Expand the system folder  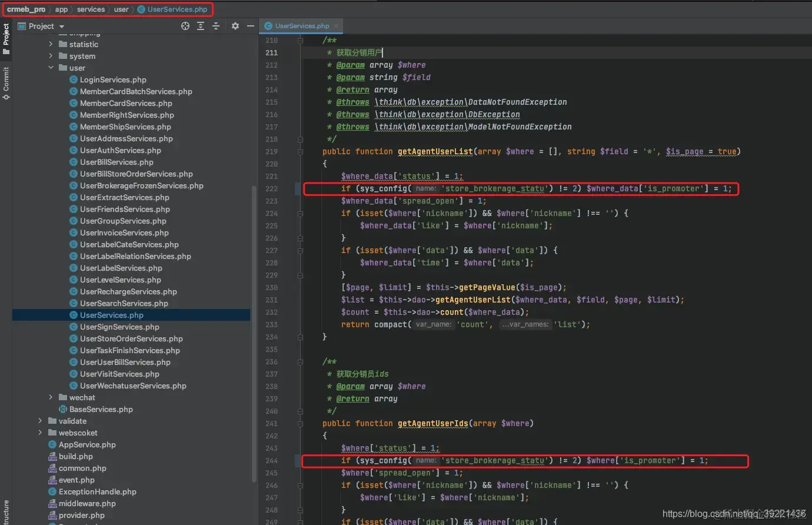pos(51,56)
